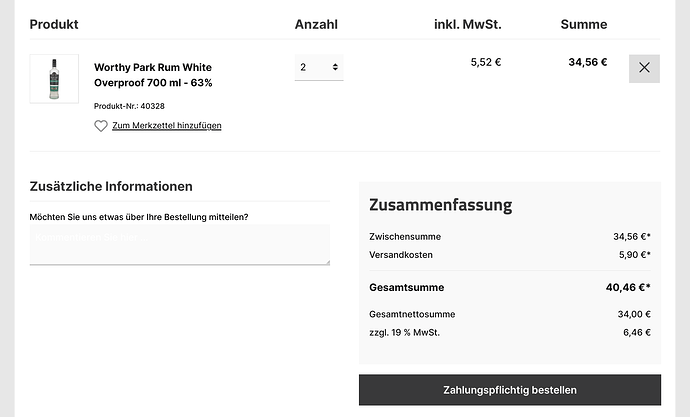Click the Möchten Sie uns etwas mitteilen label

tap(139, 217)
